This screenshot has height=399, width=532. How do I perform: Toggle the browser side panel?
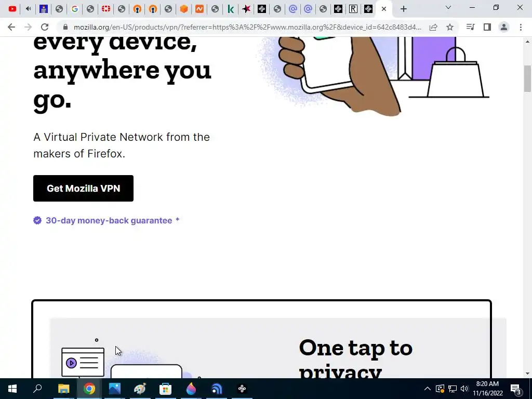pyautogui.click(x=487, y=27)
